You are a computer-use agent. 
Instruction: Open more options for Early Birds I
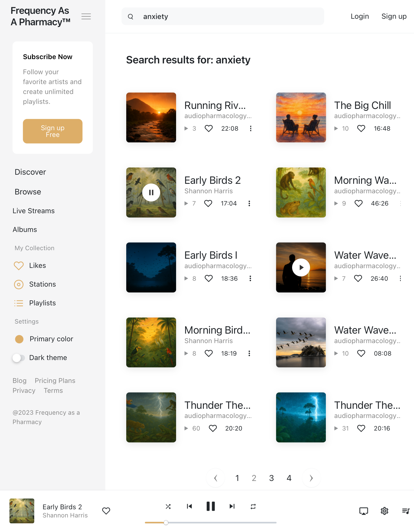tap(250, 278)
